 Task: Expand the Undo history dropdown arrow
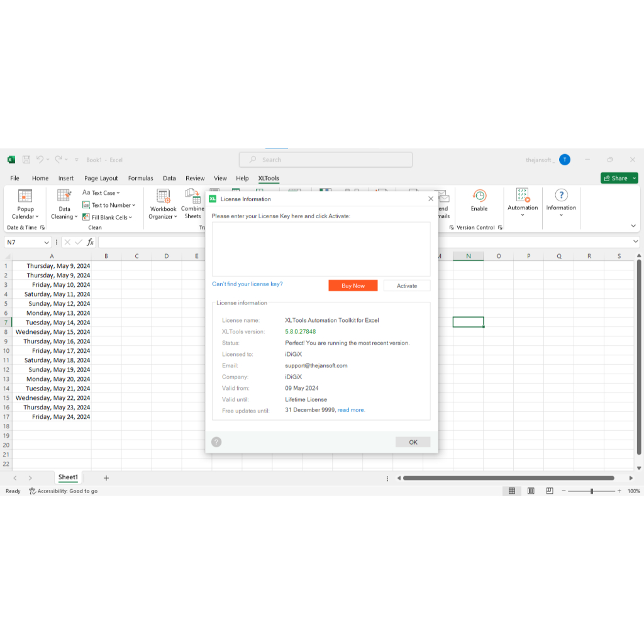[48, 159]
